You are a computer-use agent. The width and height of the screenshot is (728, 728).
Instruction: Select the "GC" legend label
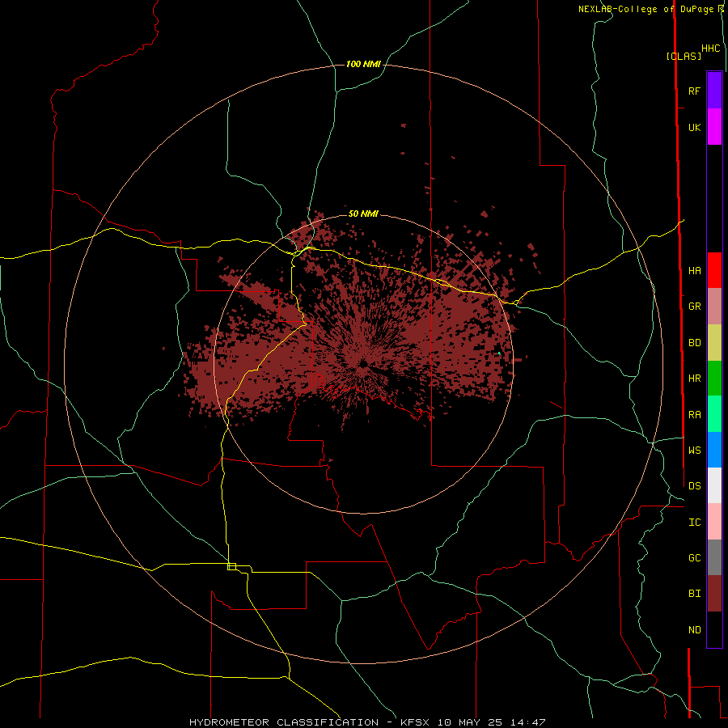point(694,558)
